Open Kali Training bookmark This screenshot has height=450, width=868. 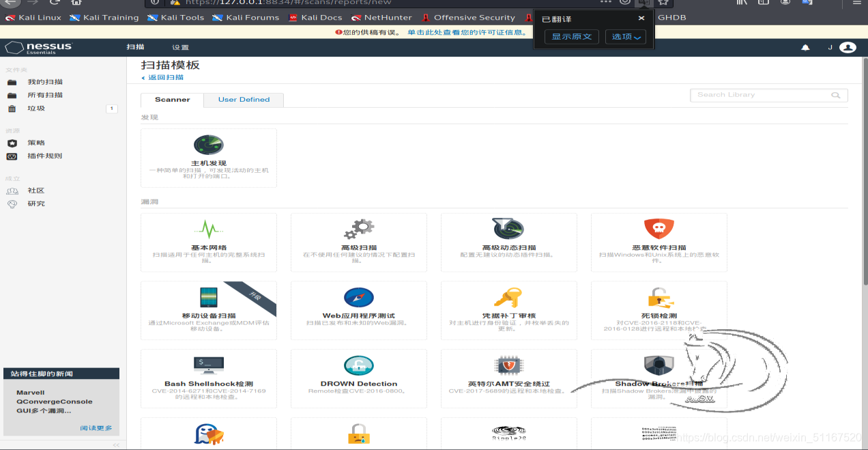(104, 18)
